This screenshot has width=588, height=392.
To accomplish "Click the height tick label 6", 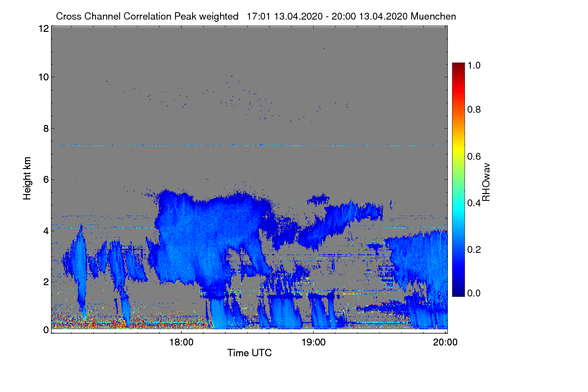I will [46, 180].
